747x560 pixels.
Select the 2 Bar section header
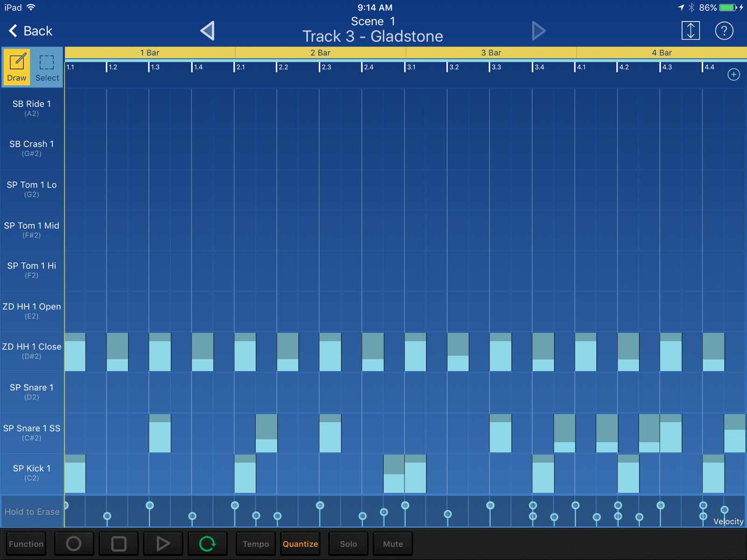320,53
